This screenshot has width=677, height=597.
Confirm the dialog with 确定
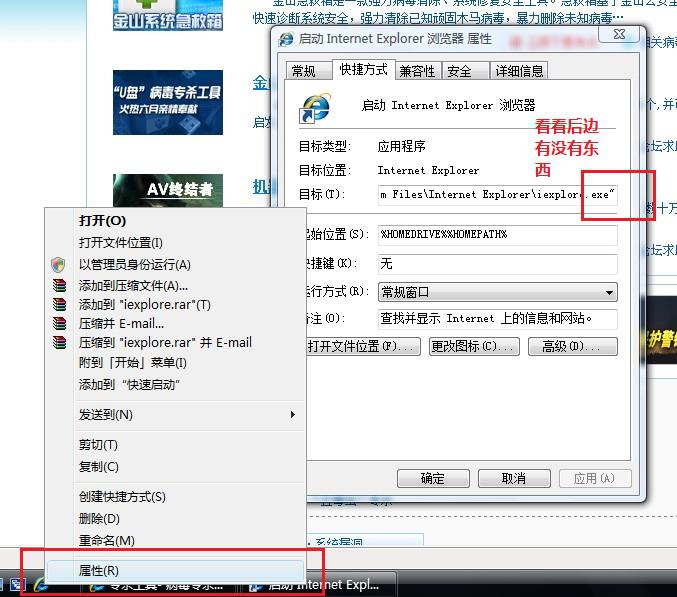(433, 478)
